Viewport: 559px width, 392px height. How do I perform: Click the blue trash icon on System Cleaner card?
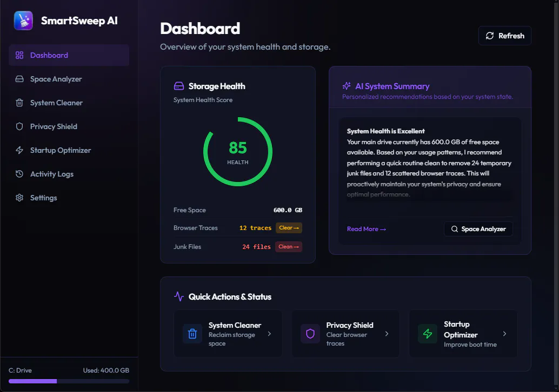[x=192, y=334]
